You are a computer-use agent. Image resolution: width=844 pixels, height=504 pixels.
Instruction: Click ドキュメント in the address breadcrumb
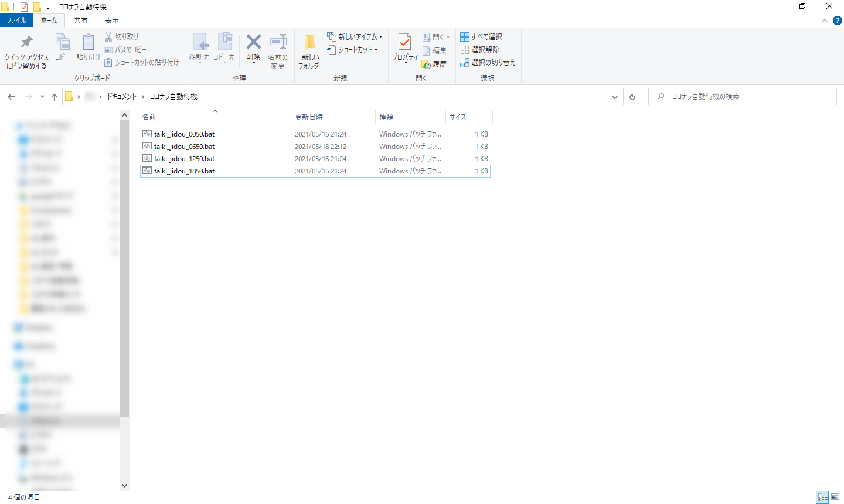[x=121, y=96]
